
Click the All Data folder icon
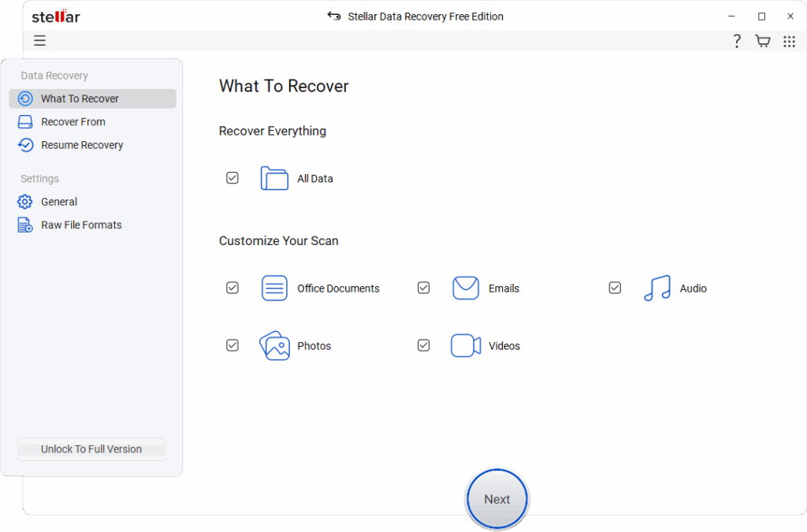[x=274, y=178]
